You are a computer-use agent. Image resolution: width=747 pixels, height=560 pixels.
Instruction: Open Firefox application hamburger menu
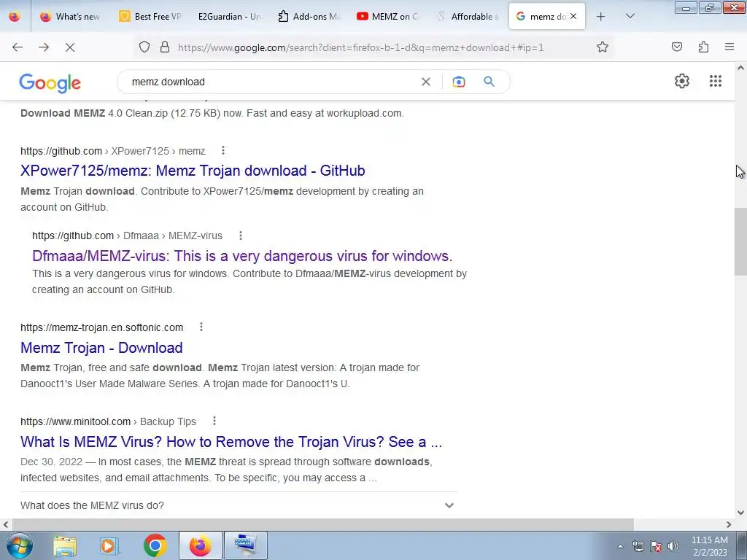[729, 47]
